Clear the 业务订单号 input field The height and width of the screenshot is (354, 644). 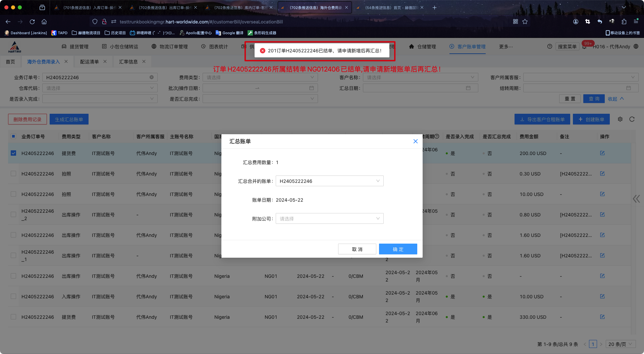[x=152, y=77]
